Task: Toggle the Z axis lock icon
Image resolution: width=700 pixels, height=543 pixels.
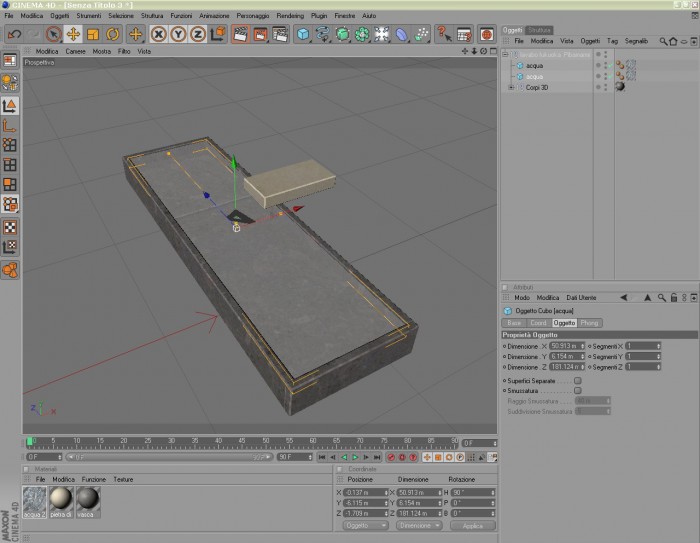Action: [x=198, y=34]
